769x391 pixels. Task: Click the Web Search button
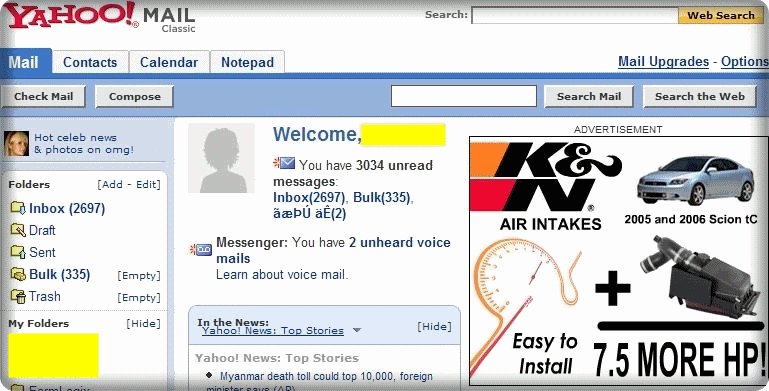720,15
